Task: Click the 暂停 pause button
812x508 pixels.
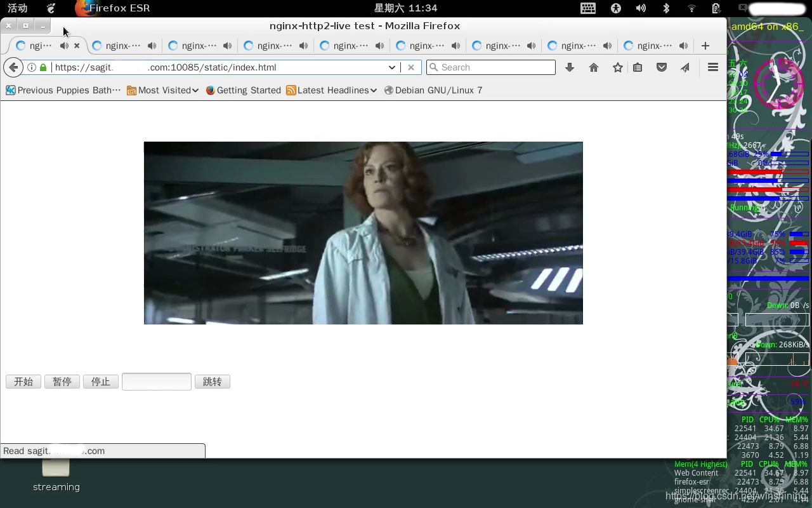Action: tap(62, 382)
